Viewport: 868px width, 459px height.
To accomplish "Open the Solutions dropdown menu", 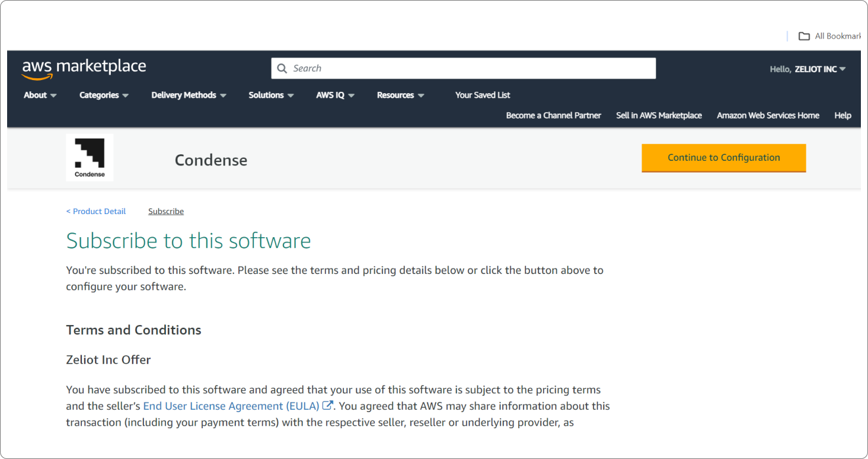I will pos(271,95).
